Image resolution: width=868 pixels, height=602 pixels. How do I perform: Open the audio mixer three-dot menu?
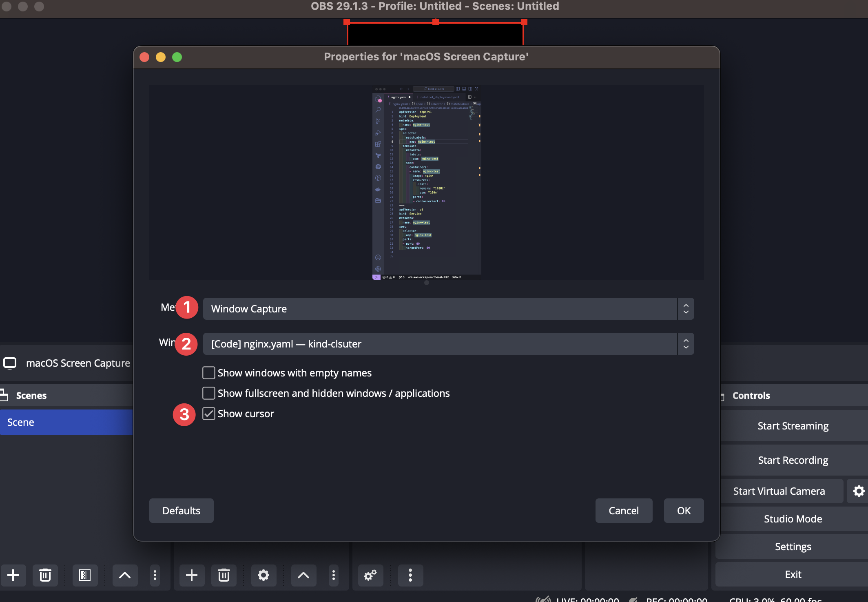tap(410, 575)
